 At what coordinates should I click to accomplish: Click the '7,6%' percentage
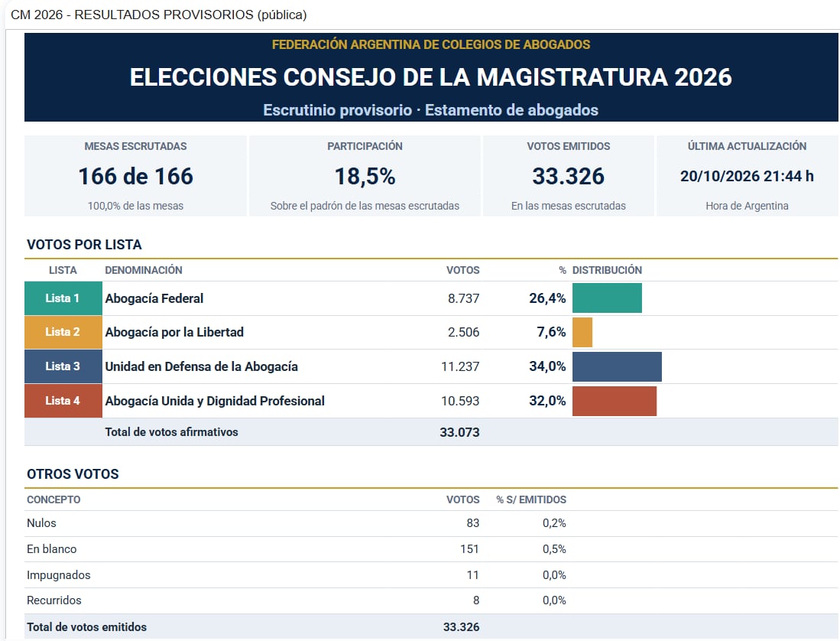pyautogui.click(x=551, y=332)
